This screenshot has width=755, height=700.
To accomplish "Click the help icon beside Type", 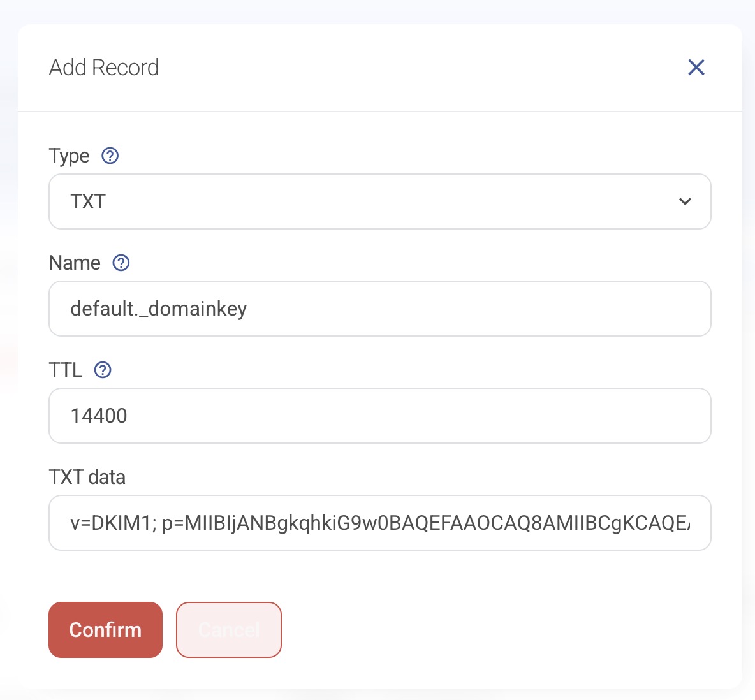I will (110, 156).
